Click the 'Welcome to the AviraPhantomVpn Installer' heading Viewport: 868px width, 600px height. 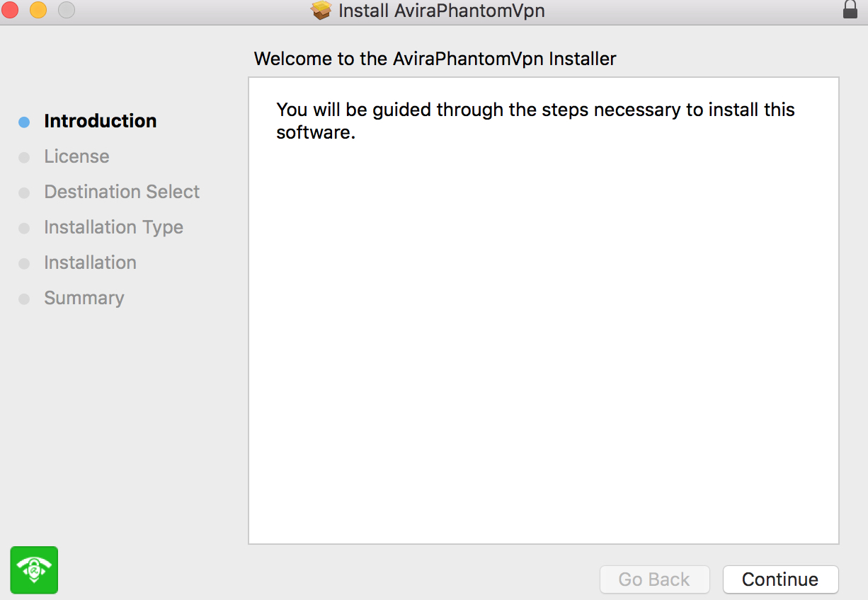pos(435,58)
